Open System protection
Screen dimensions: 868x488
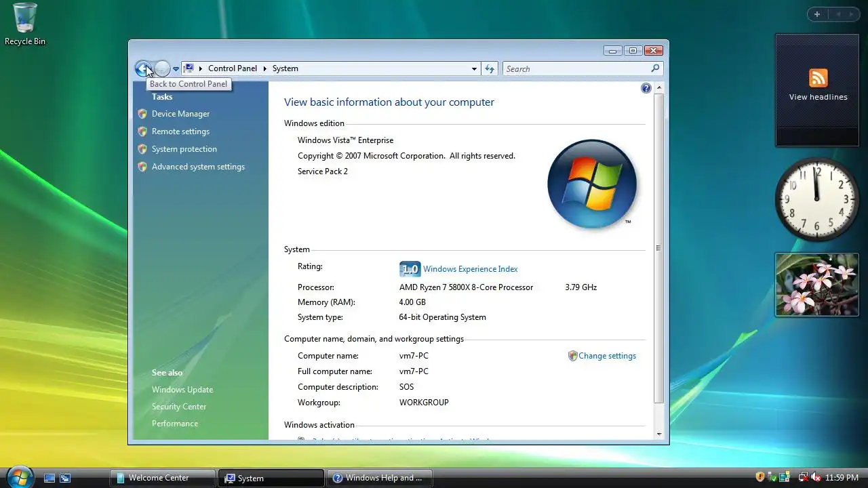click(184, 149)
